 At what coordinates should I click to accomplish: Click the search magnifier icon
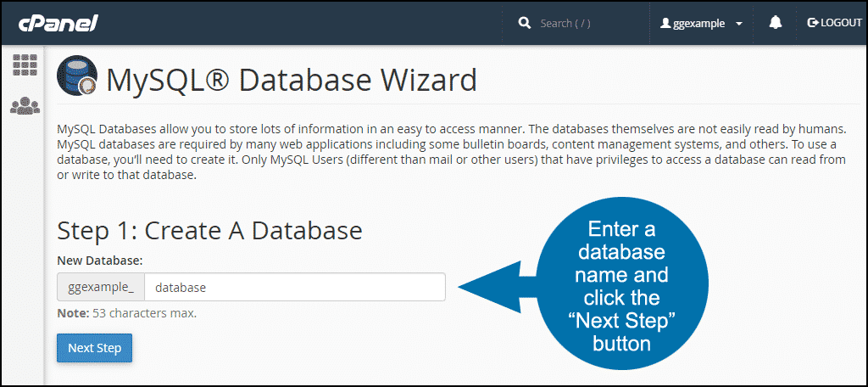pyautogui.click(x=525, y=23)
